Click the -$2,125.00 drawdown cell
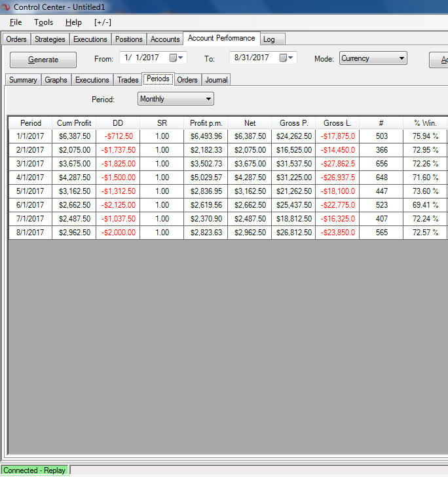The image size is (448, 477). click(118, 205)
